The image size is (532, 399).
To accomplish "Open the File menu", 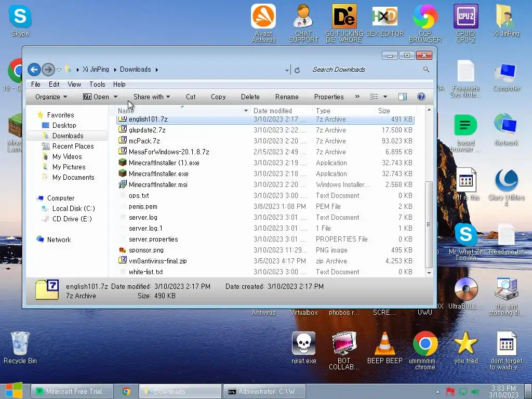I will (36, 84).
